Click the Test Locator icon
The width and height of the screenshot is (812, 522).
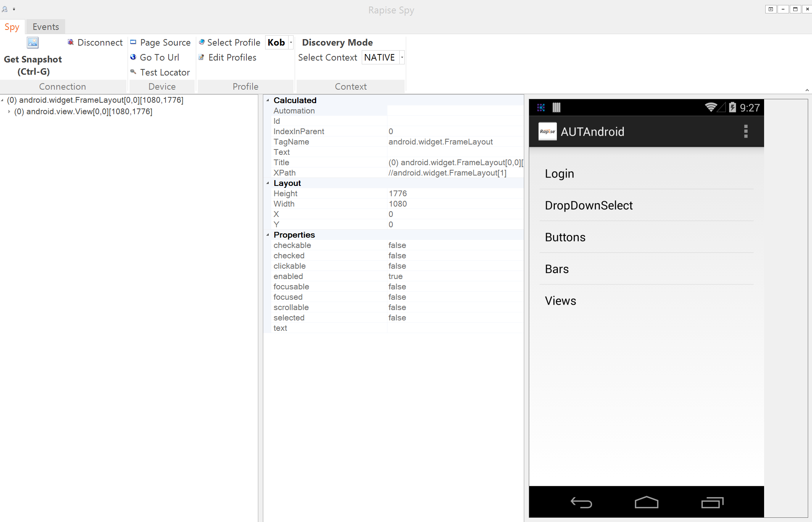click(x=133, y=72)
